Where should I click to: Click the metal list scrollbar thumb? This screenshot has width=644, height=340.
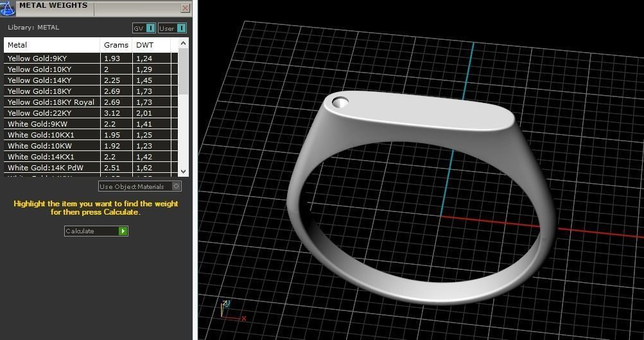[x=183, y=71]
